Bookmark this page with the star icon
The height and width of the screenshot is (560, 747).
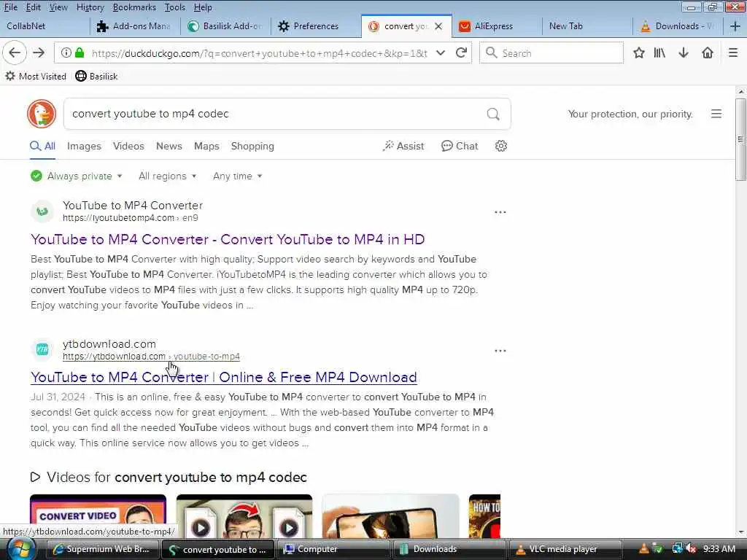click(639, 52)
